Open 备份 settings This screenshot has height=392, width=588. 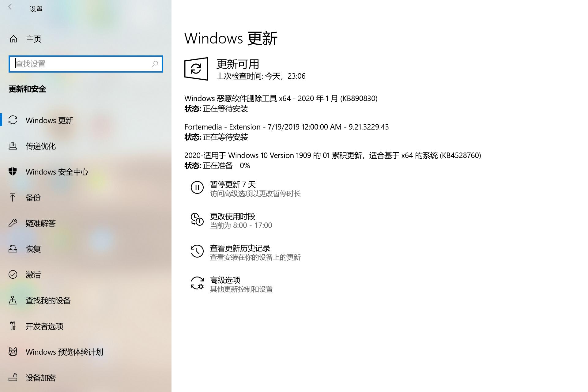point(33,198)
